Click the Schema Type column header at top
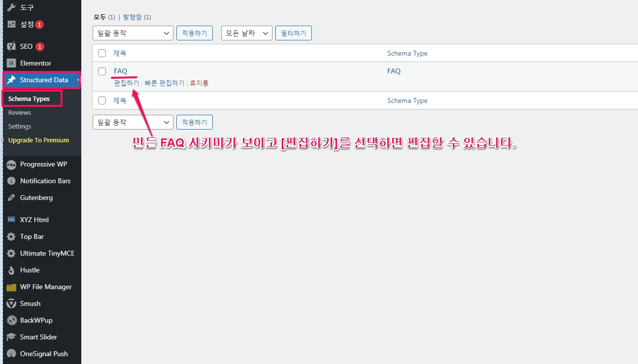638x364 pixels. [x=407, y=53]
